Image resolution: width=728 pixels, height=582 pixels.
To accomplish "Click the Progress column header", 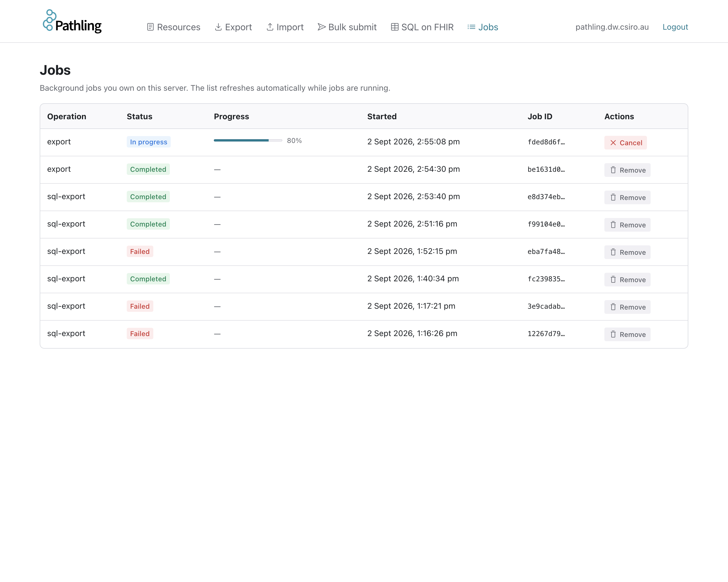I will coord(231,116).
